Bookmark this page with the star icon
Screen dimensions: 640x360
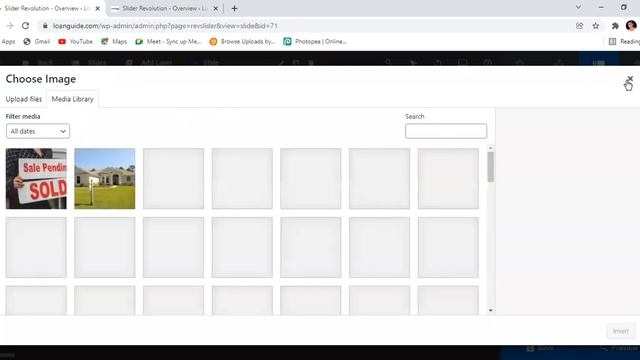pyautogui.click(x=596, y=26)
